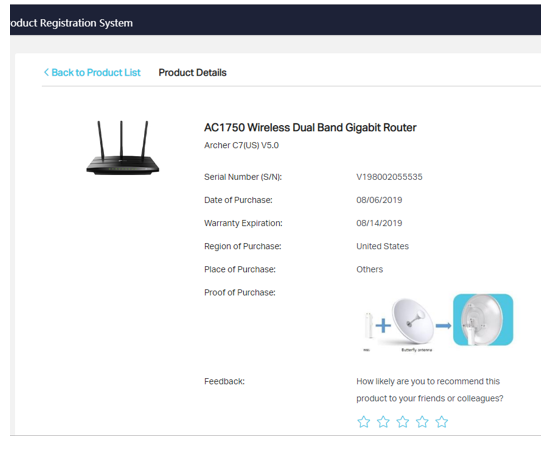
Task: Click the Serial Number (S/N) label
Action: pyautogui.click(x=243, y=177)
